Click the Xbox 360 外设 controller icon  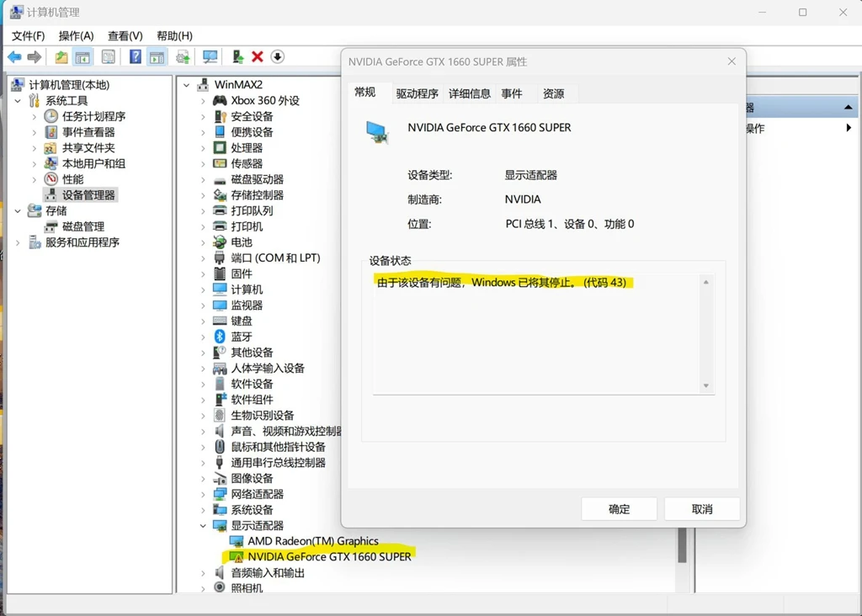[220, 100]
